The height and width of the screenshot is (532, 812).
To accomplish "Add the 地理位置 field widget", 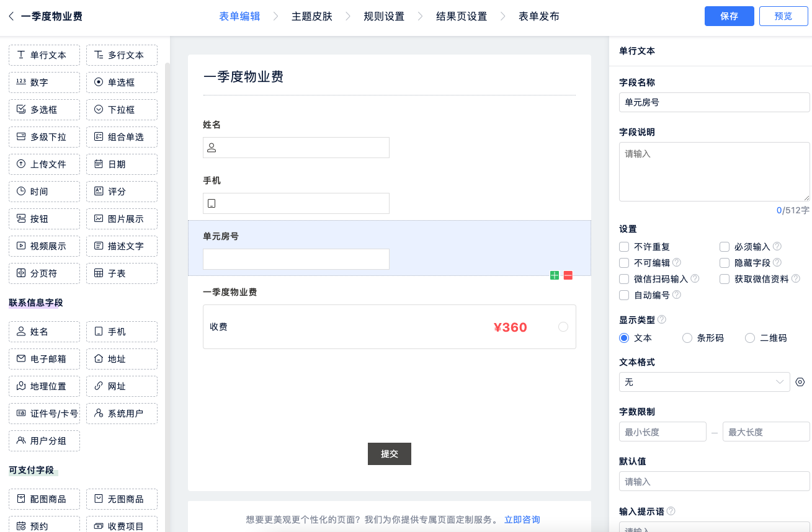I will click(44, 386).
